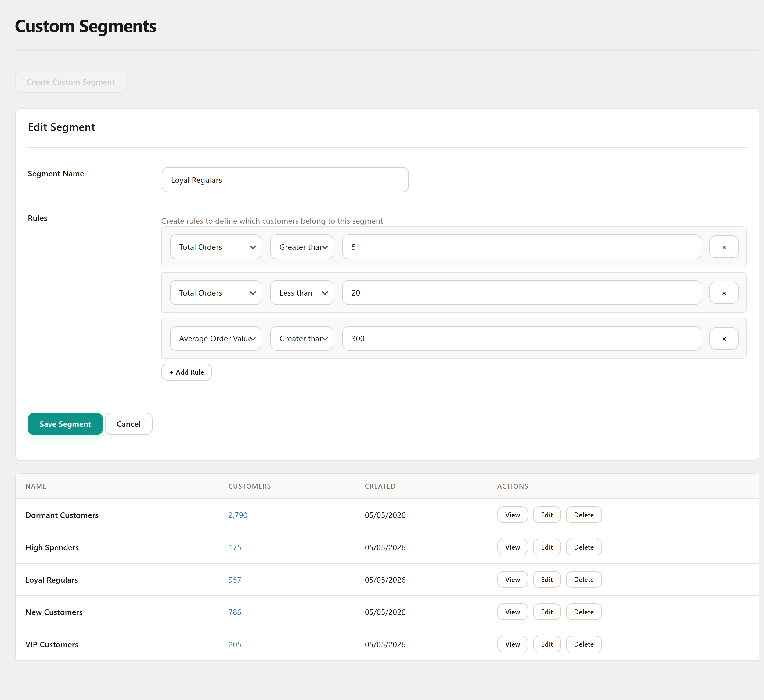Click the NAME column header
Screen dimensions: 764x700
(36, 486)
